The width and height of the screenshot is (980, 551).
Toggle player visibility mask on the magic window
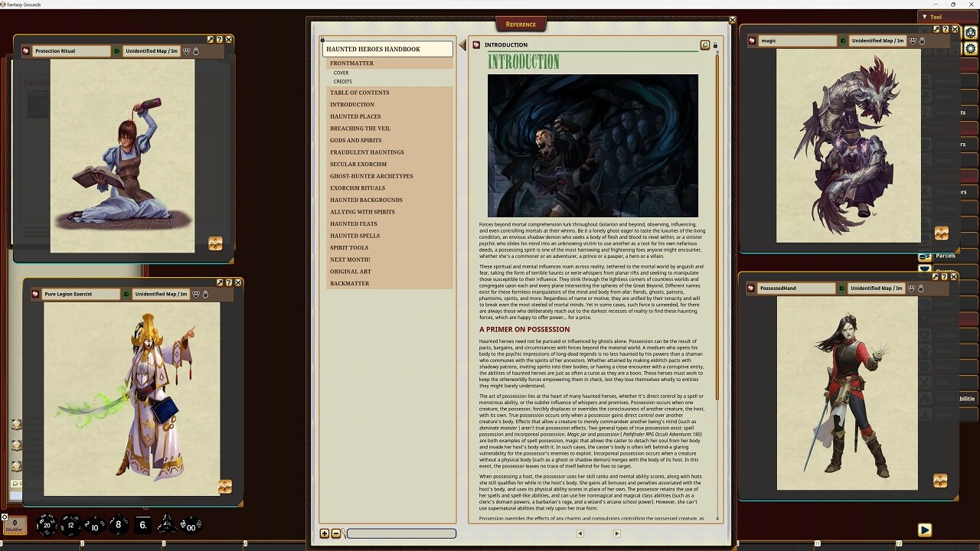tap(914, 40)
